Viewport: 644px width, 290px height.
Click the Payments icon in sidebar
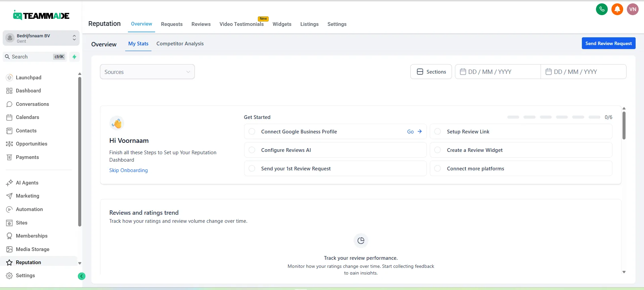point(9,157)
